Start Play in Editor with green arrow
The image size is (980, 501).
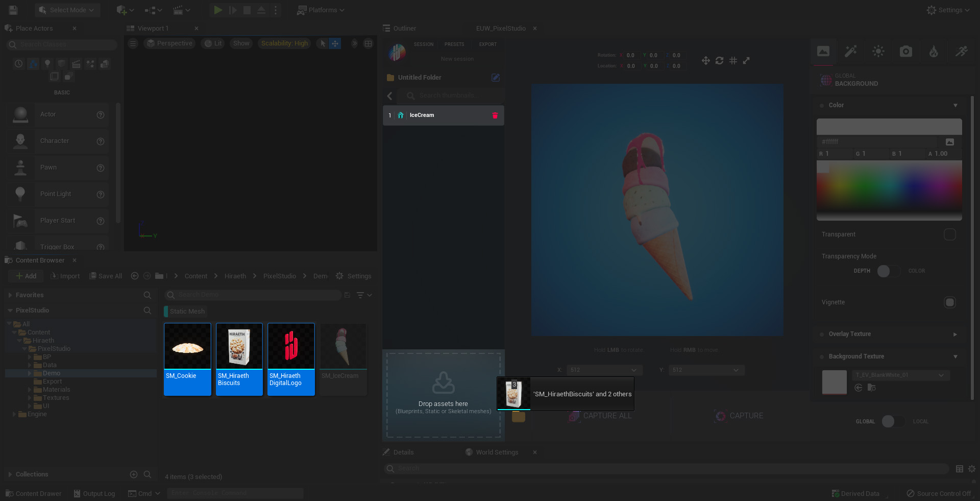pos(218,10)
